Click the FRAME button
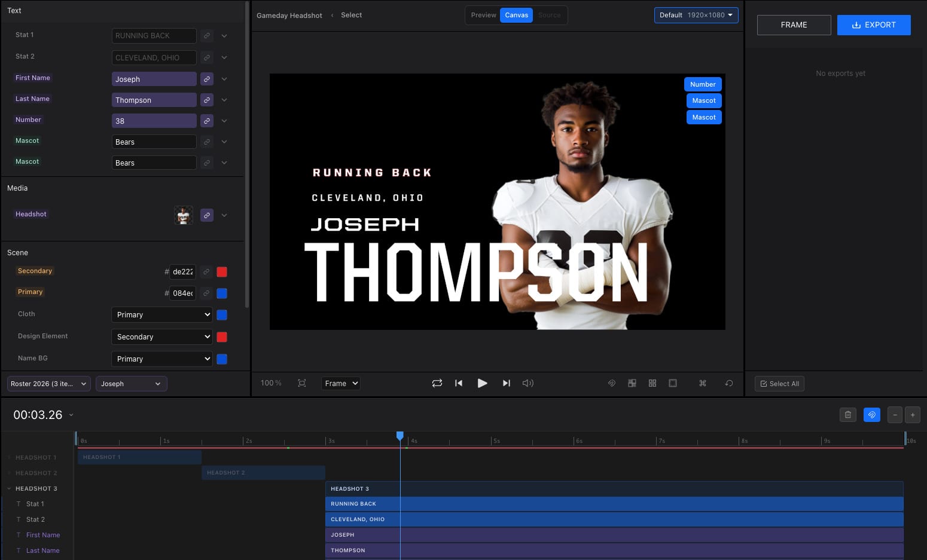 tap(794, 25)
